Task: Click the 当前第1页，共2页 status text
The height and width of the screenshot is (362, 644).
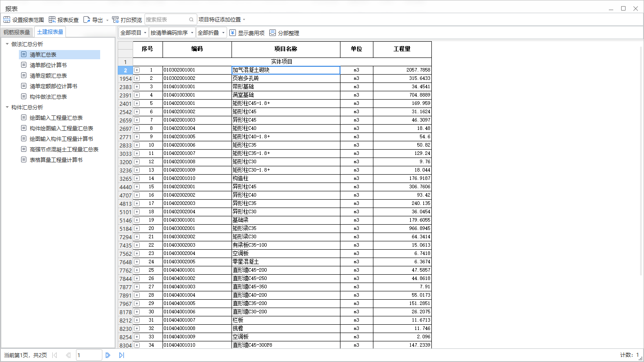Action: click(x=25, y=355)
